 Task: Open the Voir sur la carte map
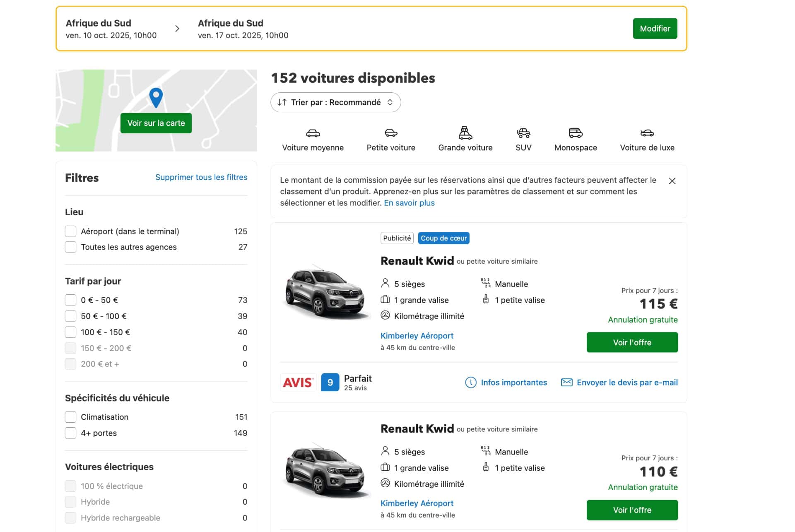(x=156, y=123)
